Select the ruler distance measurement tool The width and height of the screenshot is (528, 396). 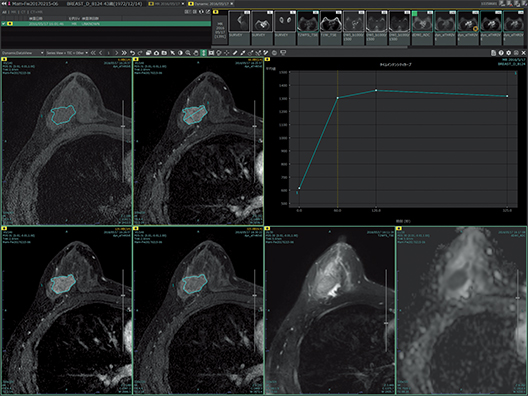tap(235, 53)
